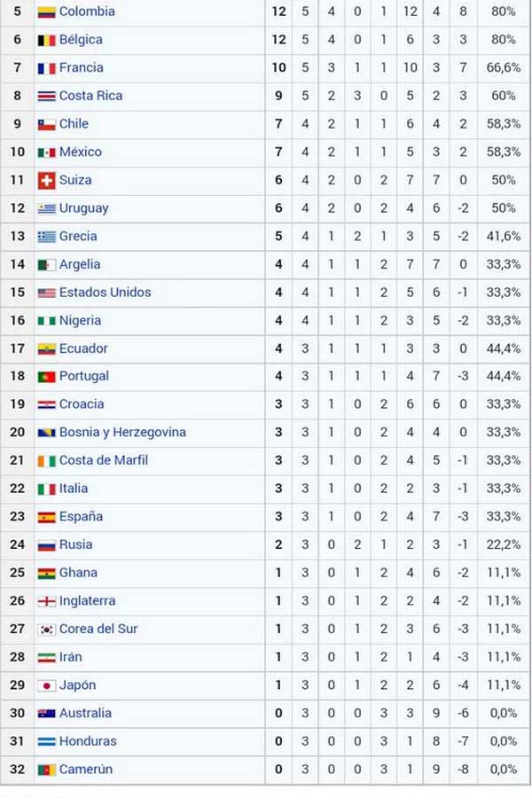Click the England flag next to Inglaterra
The image size is (532, 798).
[46, 601]
